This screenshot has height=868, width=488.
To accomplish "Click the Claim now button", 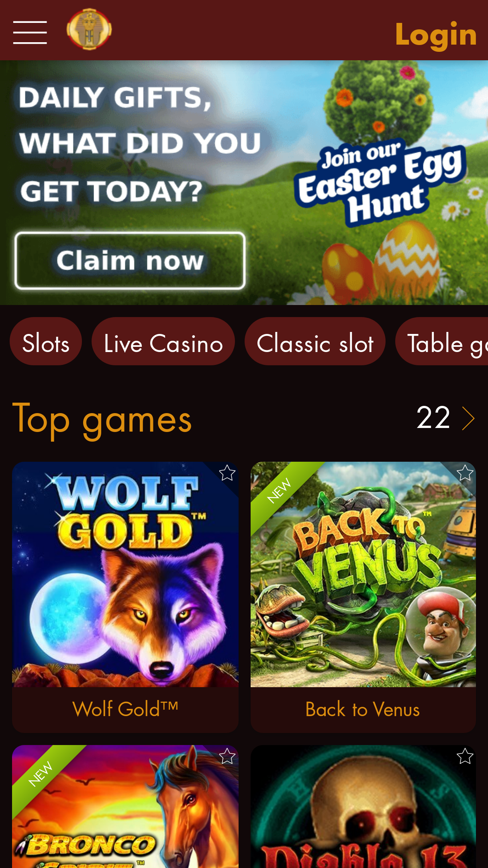I will coord(130,260).
